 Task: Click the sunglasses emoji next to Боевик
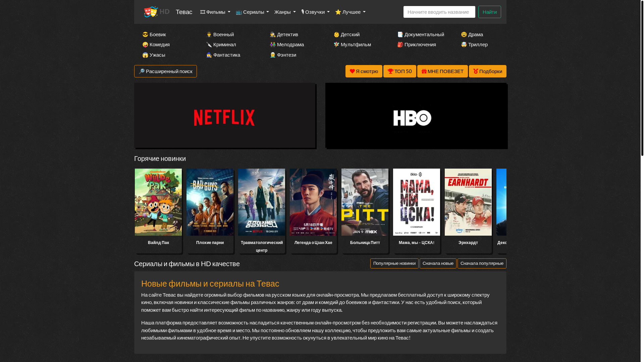[145, 35]
